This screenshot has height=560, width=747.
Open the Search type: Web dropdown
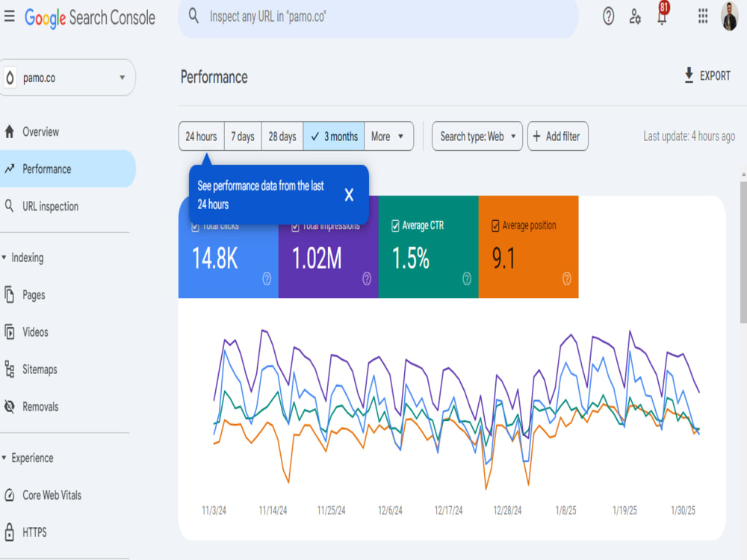pos(477,136)
